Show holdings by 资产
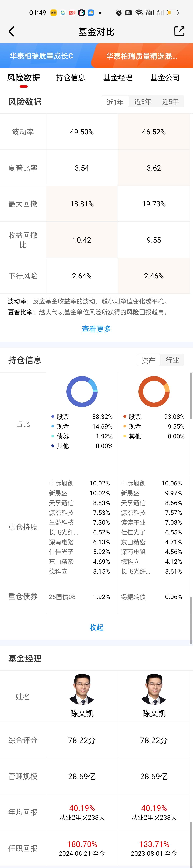193x868 pixels. point(148,360)
